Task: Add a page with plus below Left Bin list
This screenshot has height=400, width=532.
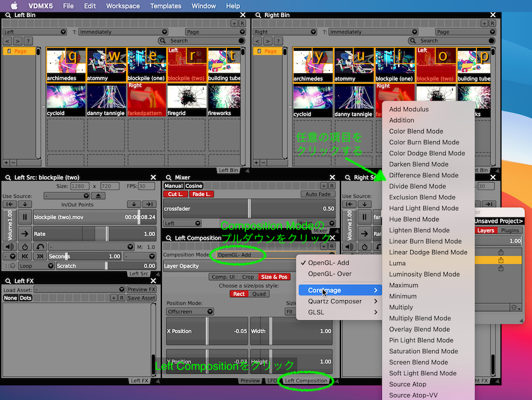Action: coord(6,163)
